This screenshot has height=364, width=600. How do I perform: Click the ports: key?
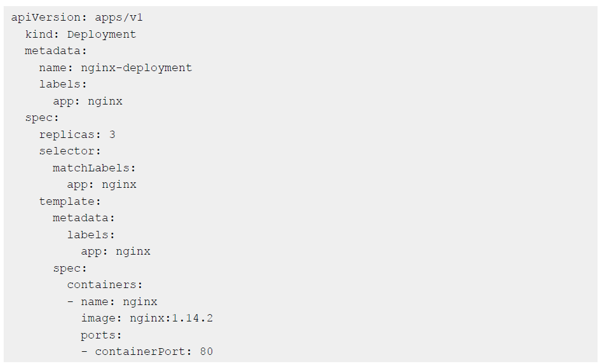(101, 335)
